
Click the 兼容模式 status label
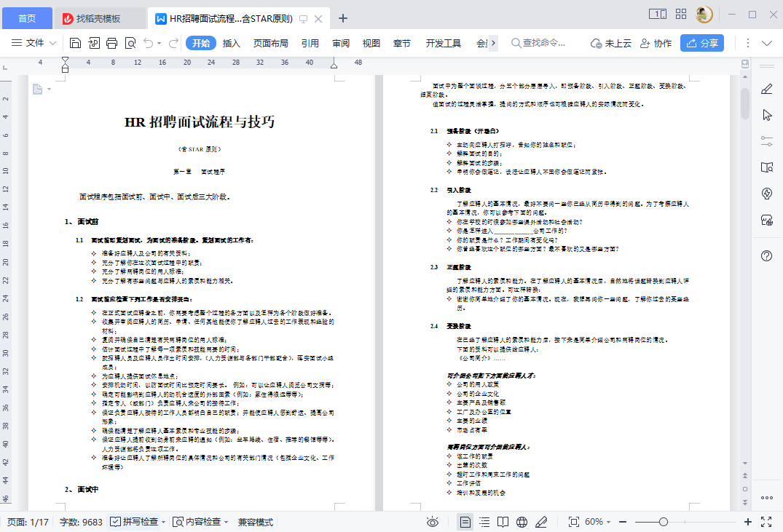[x=255, y=522]
